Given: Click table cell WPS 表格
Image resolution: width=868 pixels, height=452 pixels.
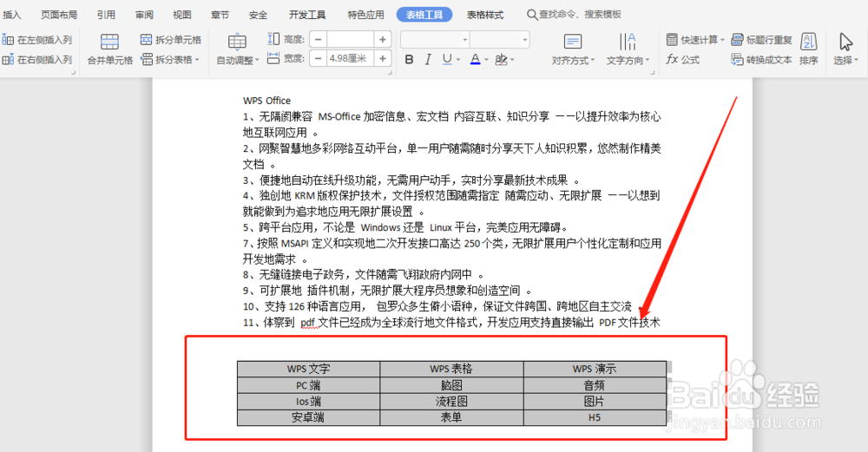Looking at the screenshot, I should [451, 369].
